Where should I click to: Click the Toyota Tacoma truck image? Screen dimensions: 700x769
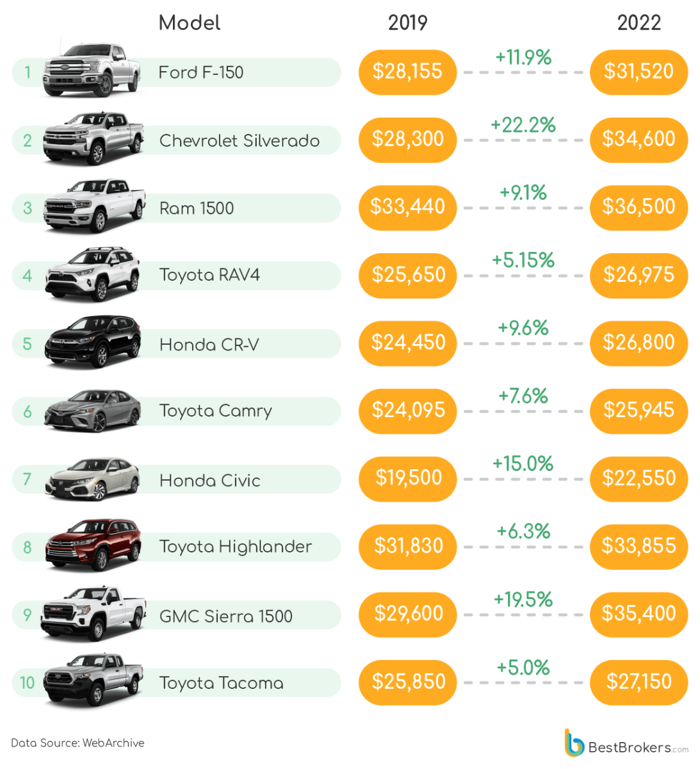pos(94,681)
